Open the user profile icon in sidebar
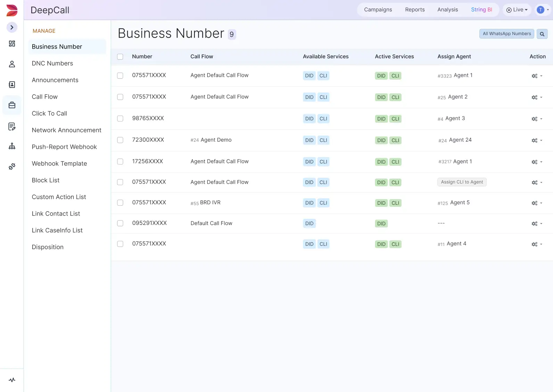This screenshot has height=392, width=553. click(12, 64)
